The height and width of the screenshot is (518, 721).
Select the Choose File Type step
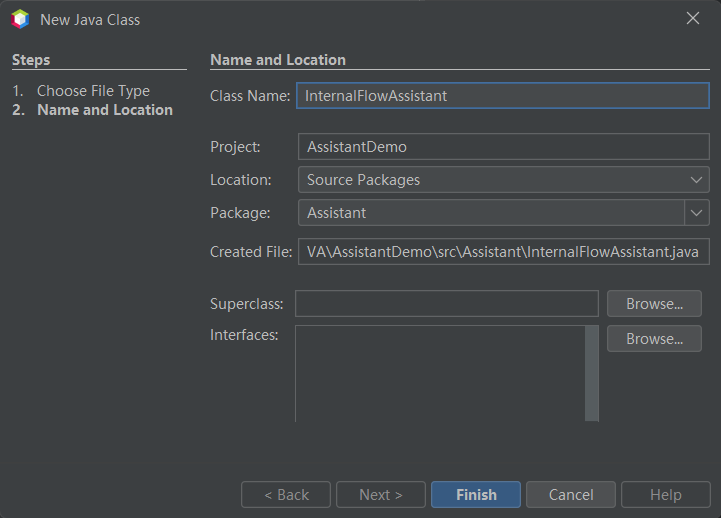[93, 91]
